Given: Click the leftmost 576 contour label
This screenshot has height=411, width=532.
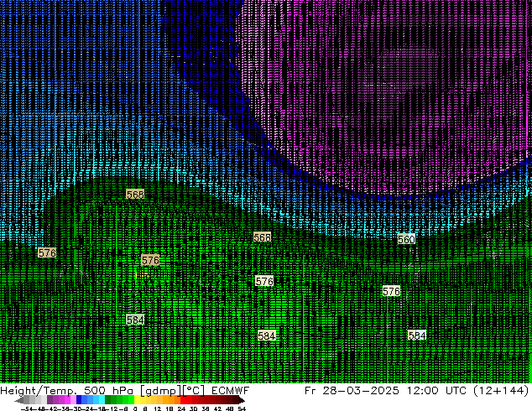Looking at the screenshot, I should 47,252.
